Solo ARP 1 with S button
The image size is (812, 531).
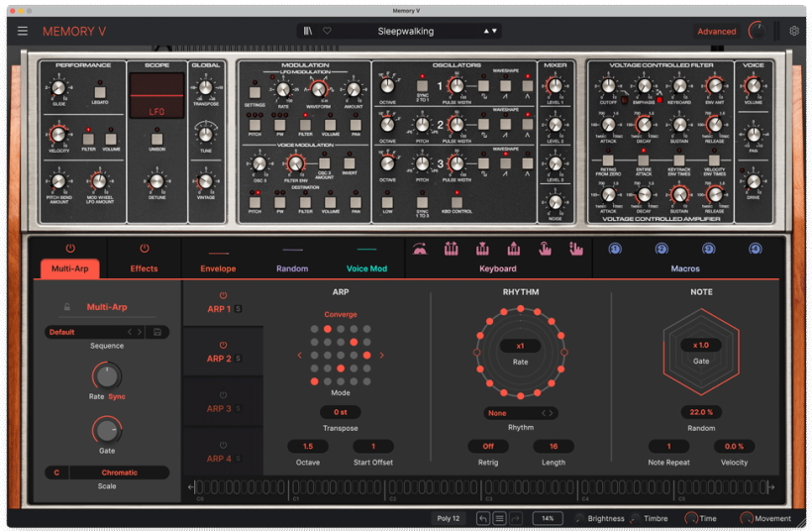239,309
